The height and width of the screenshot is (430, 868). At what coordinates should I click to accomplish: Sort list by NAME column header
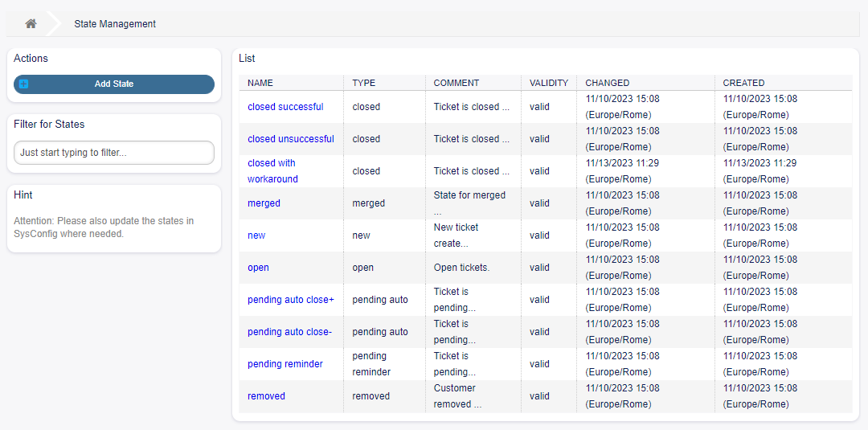260,83
